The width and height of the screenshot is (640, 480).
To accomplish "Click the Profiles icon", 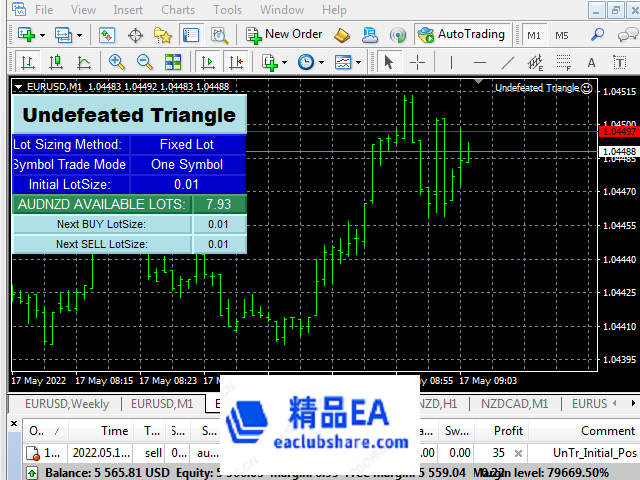I will coord(64,35).
